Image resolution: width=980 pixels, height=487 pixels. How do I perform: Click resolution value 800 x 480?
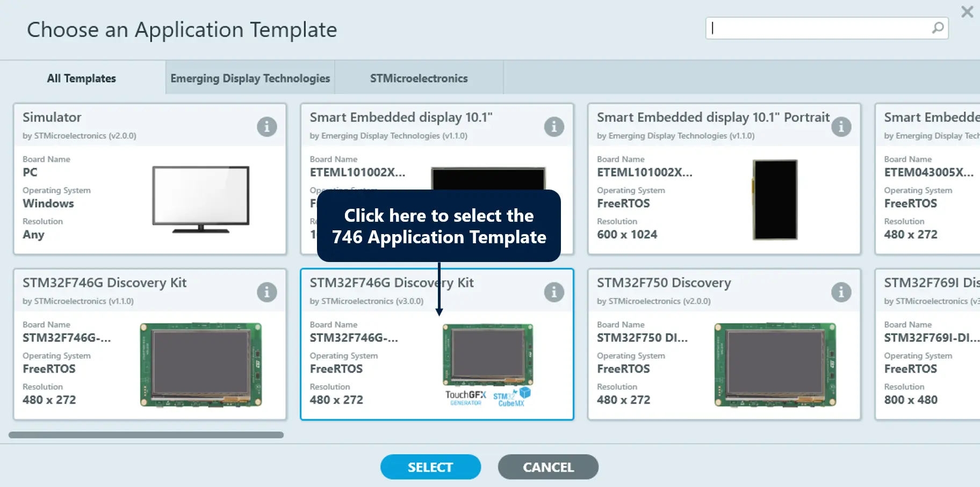[911, 400]
